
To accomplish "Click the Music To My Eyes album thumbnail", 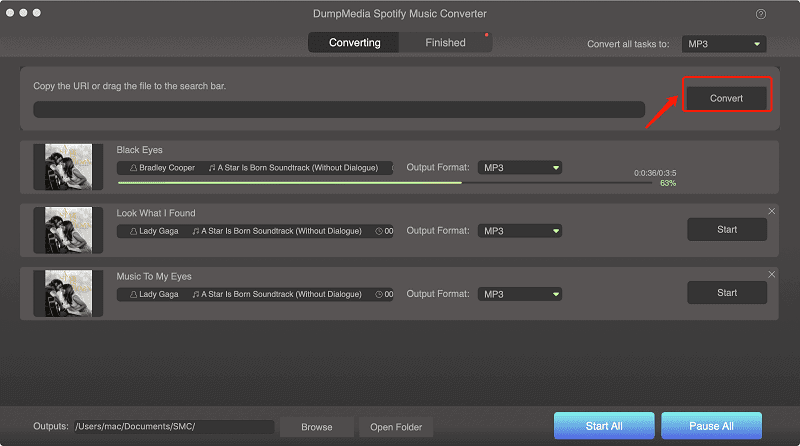I will (x=68, y=293).
